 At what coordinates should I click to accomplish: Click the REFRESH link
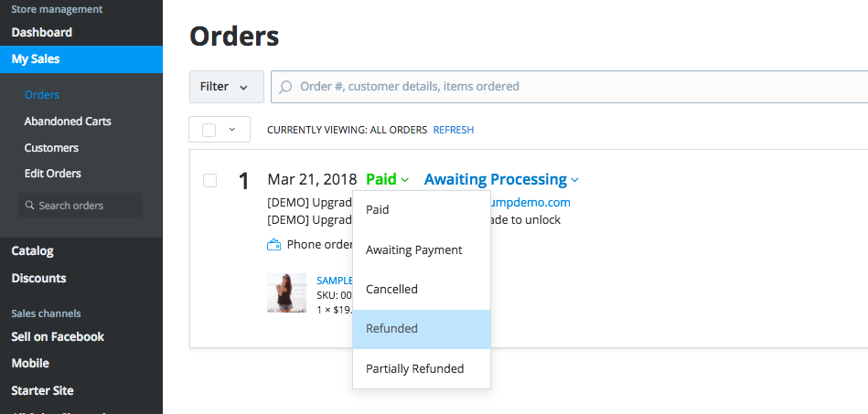click(x=454, y=130)
